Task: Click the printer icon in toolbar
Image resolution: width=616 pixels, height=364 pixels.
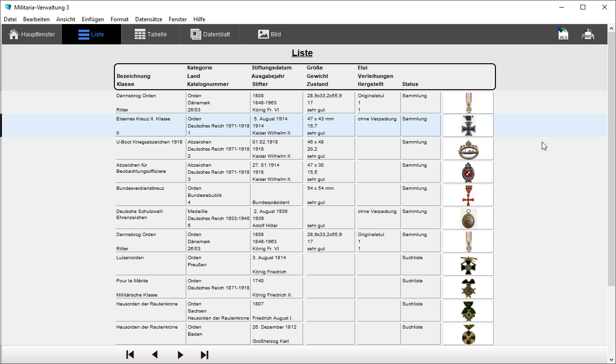Action: (588, 34)
